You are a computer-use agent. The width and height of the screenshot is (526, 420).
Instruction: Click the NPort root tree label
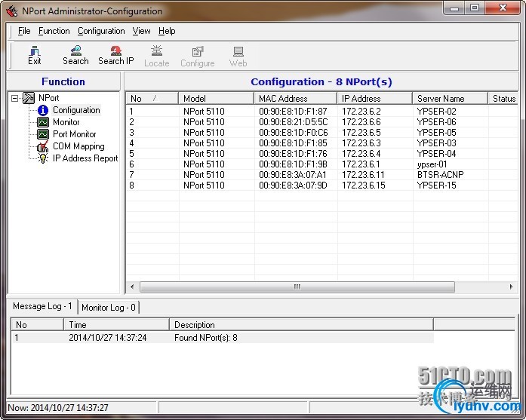(x=48, y=98)
